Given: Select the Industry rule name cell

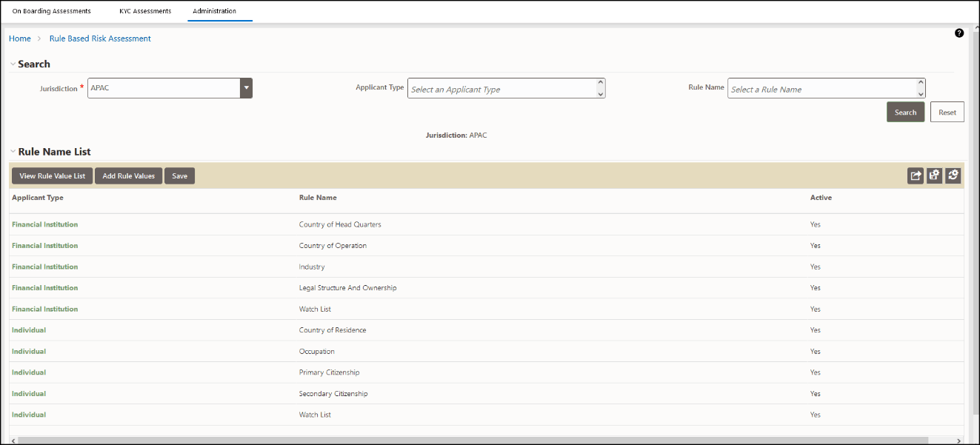Looking at the screenshot, I should click(x=312, y=267).
